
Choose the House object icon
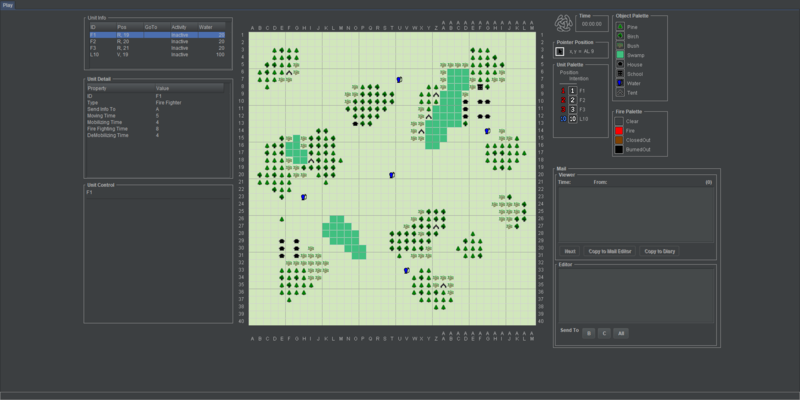tap(620, 64)
